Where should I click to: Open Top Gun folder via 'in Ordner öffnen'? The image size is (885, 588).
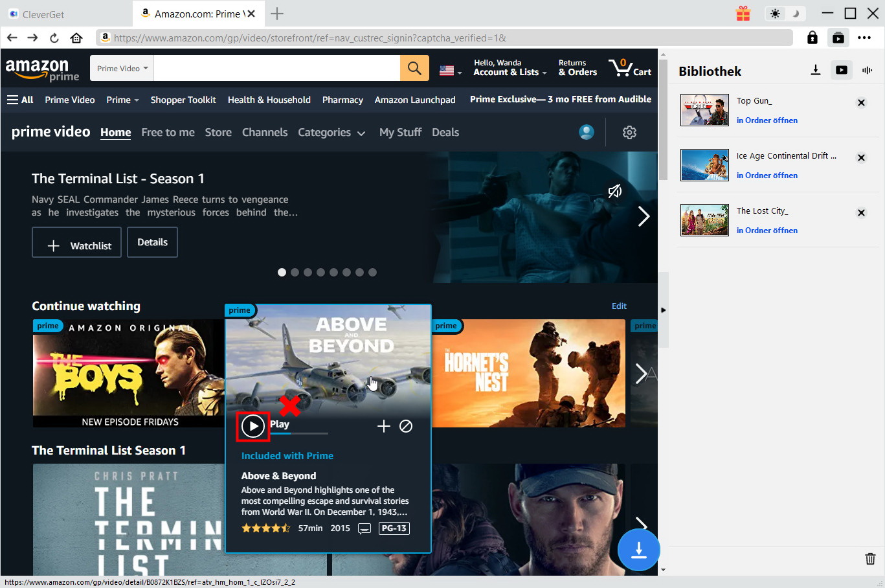coord(767,120)
